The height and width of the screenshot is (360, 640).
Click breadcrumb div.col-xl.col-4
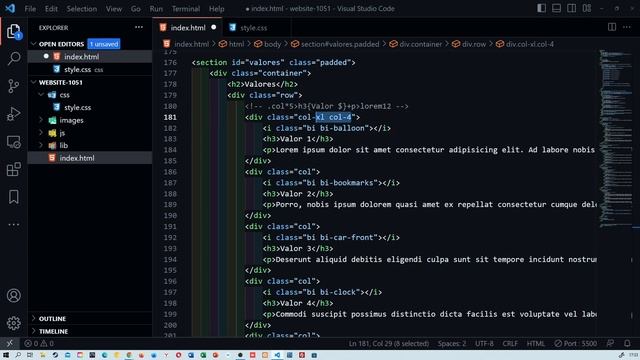(525, 44)
